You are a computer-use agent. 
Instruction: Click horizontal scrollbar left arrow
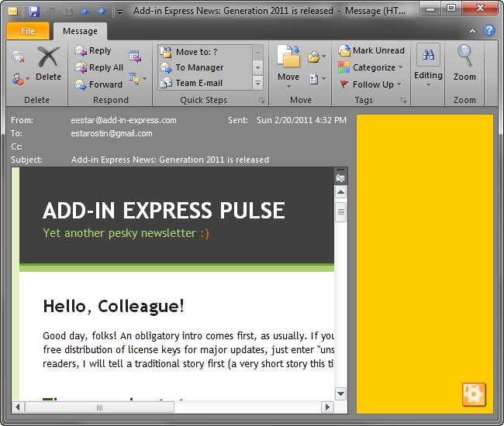pos(18,407)
